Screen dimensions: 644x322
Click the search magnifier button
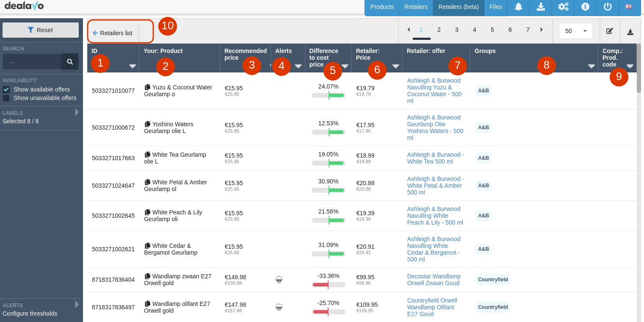70,61
